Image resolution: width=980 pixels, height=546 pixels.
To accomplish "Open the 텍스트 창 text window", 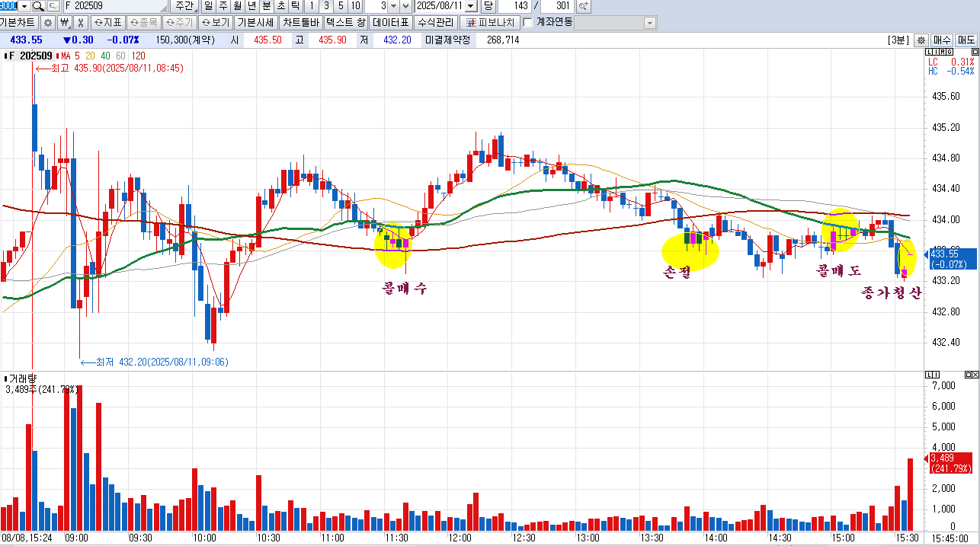I will pyautogui.click(x=347, y=22).
